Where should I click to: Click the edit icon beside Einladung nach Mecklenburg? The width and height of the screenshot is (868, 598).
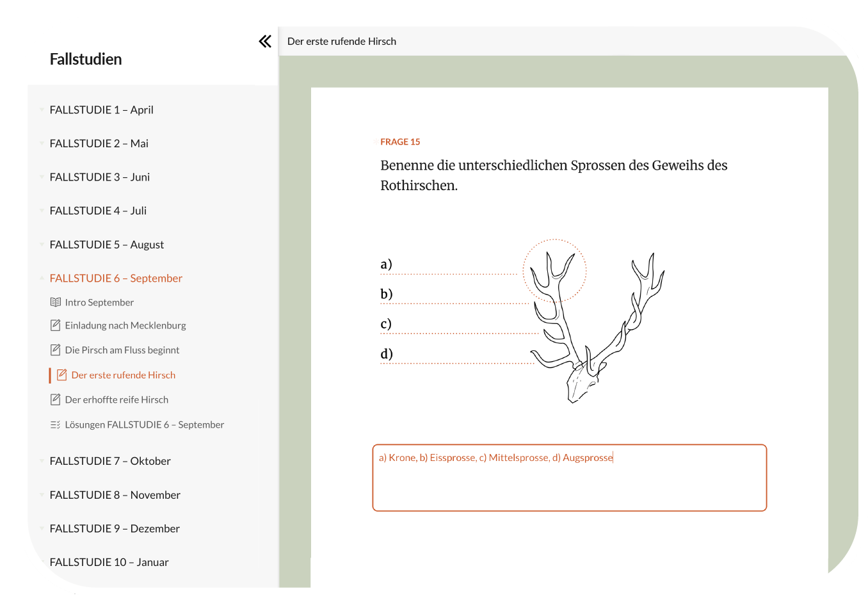pos(56,325)
